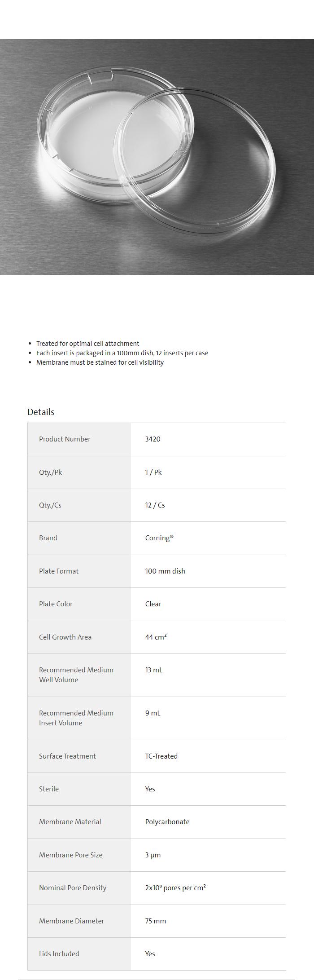Click the '9 mL' insert volume value
The width and height of the screenshot is (314, 980).
click(x=153, y=713)
